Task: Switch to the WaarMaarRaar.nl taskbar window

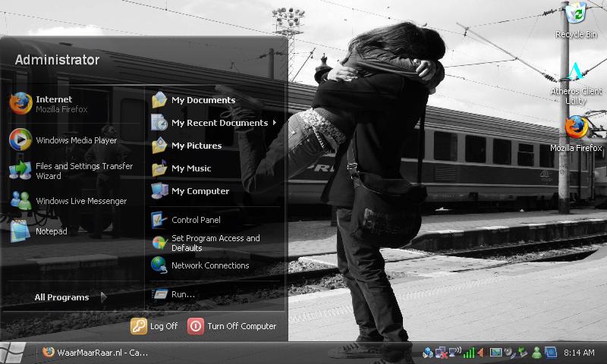Action: 95,353
